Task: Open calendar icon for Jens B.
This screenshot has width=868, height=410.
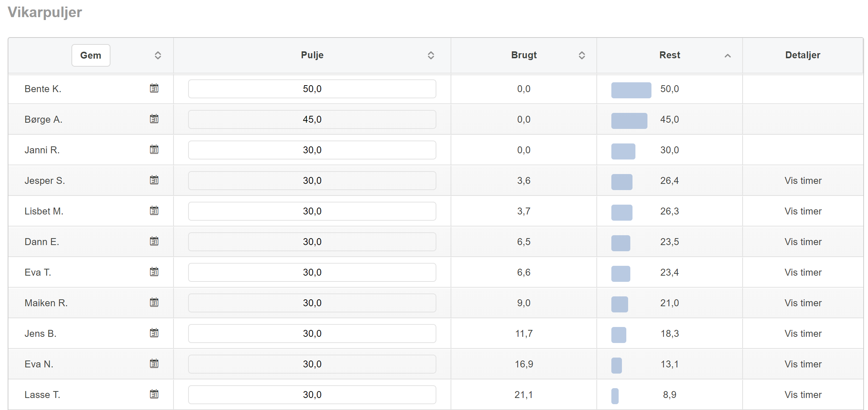Action: [x=154, y=333]
